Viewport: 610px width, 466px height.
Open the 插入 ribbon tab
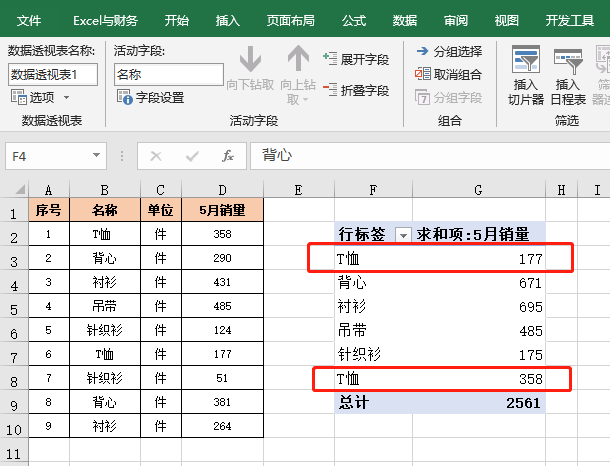(228, 20)
